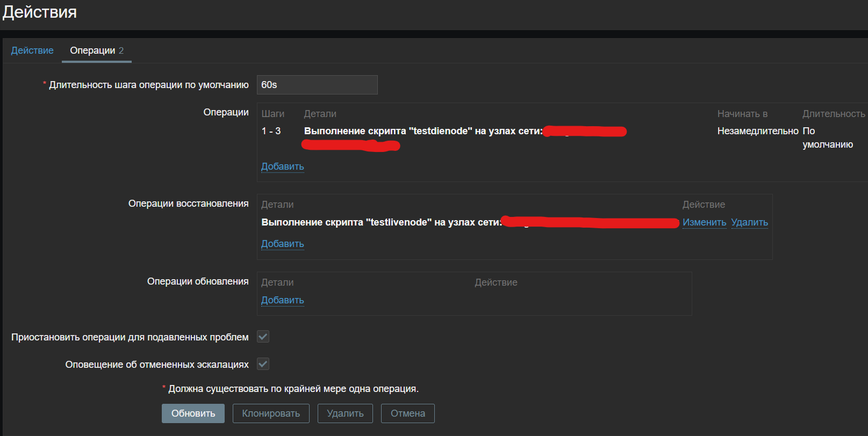
Task: Click the Удалить button at the bottom
Action: (x=345, y=413)
